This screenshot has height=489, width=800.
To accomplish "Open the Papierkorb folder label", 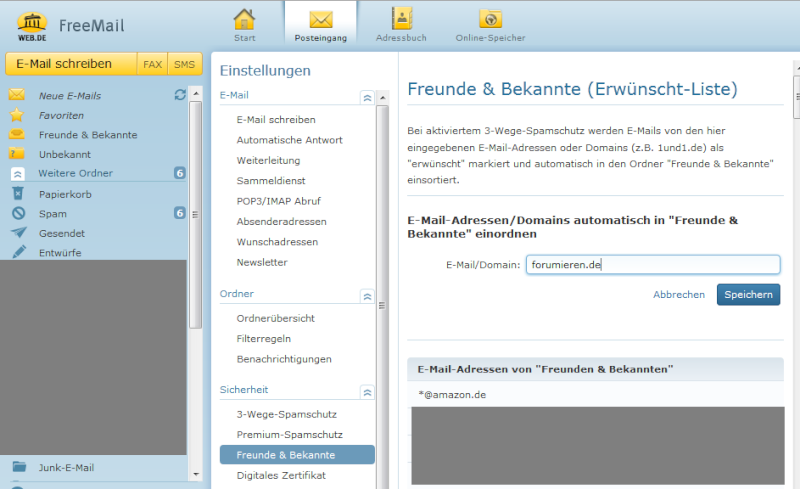I will click(65, 194).
